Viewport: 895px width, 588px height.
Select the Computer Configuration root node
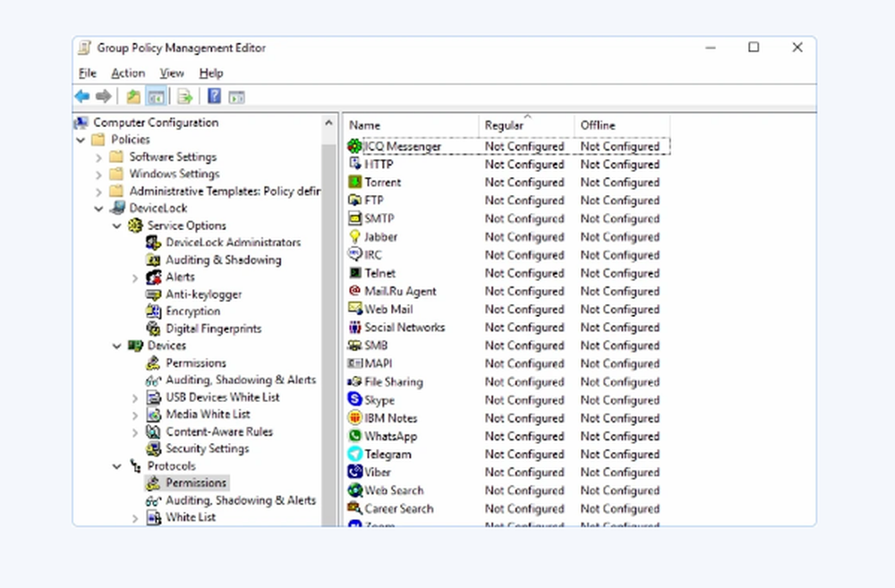[x=155, y=123]
